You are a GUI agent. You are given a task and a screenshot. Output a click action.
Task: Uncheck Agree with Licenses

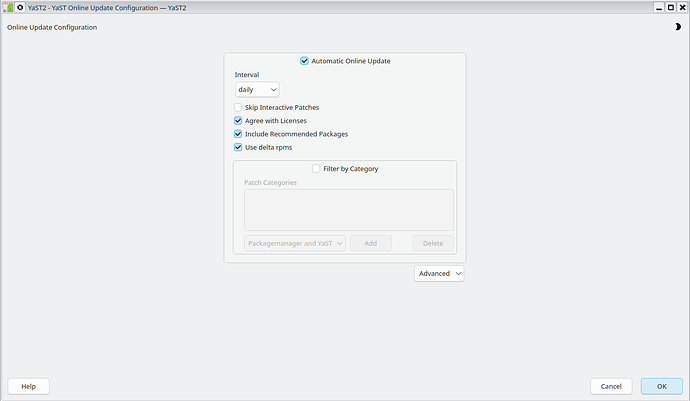click(238, 120)
